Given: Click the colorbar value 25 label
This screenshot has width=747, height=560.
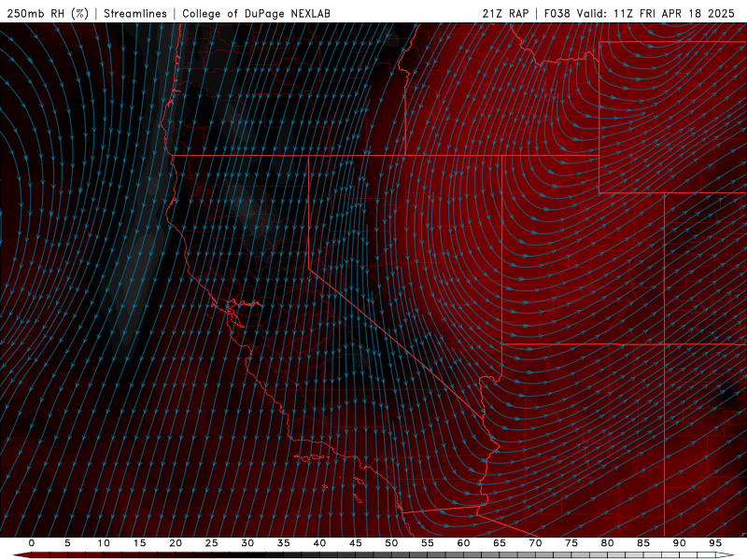Looking at the screenshot, I should point(212,543).
